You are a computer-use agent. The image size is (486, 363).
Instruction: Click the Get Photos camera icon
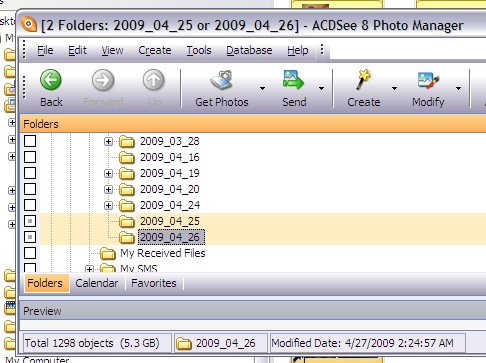pyautogui.click(x=221, y=80)
